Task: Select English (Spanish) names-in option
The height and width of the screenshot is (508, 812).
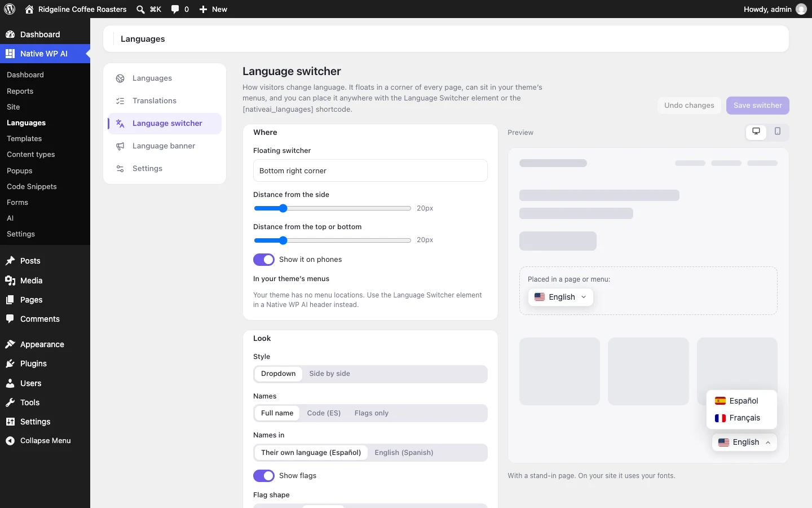Action: tap(404, 453)
